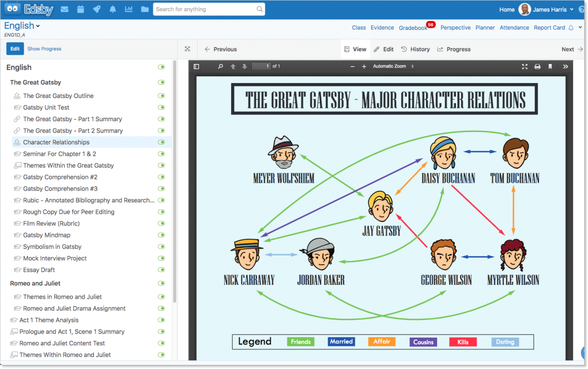
Task: Check notifications via the bell icon
Action: [x=112, y=9]
